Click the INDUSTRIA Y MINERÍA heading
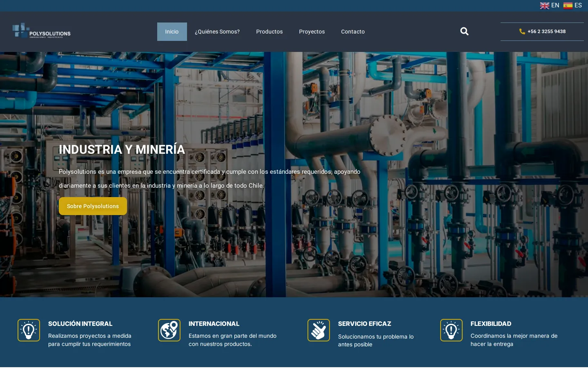This screenshot has width=588, height=368. (122, 150)
